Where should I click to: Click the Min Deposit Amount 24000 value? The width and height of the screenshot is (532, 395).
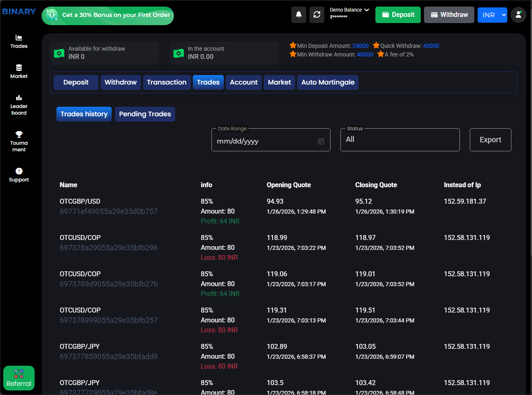tap(361, 46)
